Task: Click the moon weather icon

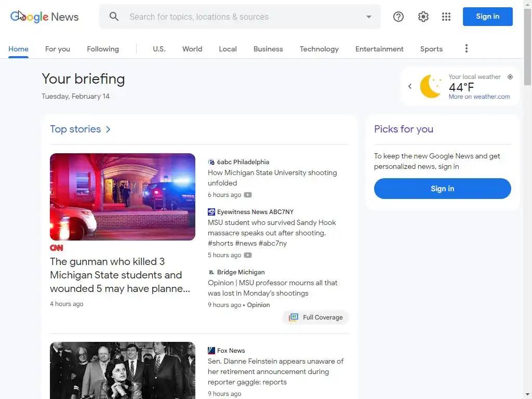Action: click(431, 86)
